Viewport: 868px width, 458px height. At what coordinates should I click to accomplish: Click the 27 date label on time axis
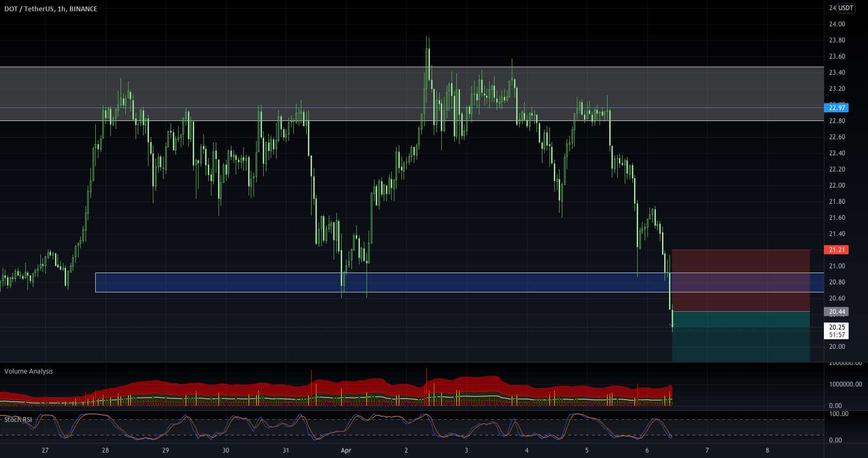click(x=45, y=450)
